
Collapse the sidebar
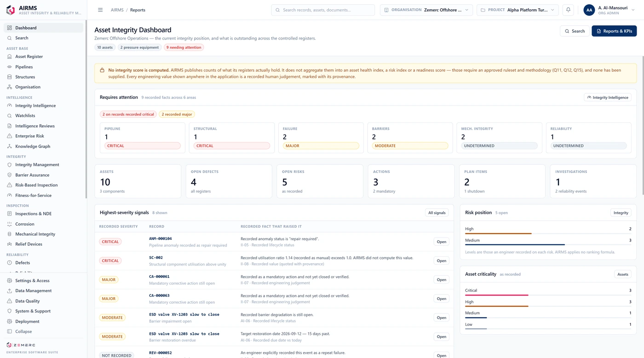43,331
